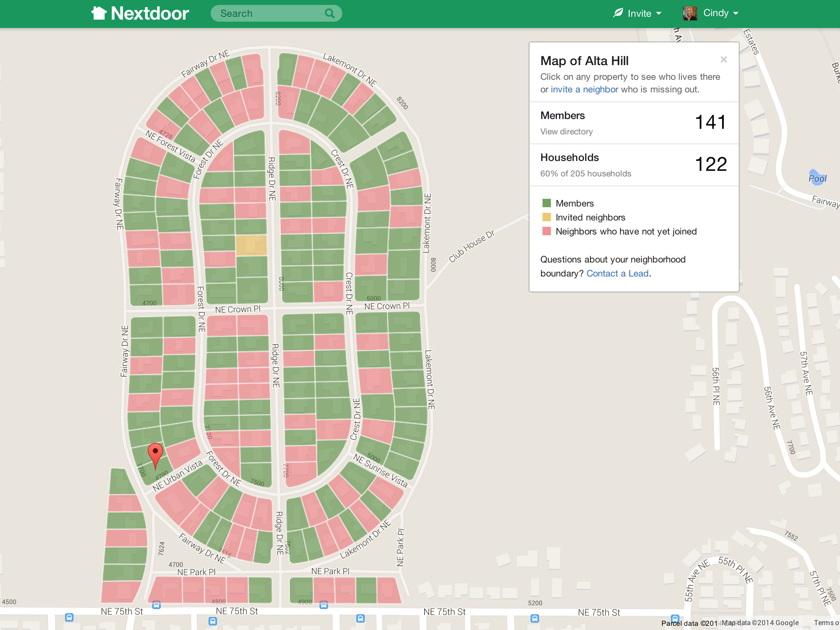Click the pink not-yet-joined legend swatch
Image resolution: width=840 pixels, height=630 pixels.
546,231
